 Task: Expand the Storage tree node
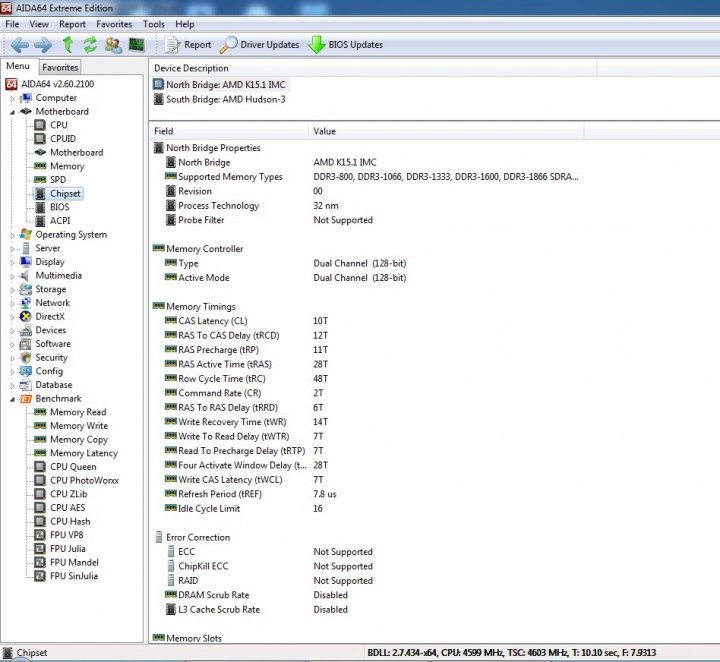[x=12, y=290]
